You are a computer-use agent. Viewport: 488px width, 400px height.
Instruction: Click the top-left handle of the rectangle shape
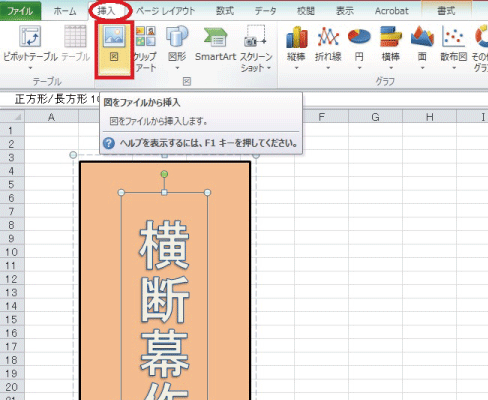[x=73, y=155]
